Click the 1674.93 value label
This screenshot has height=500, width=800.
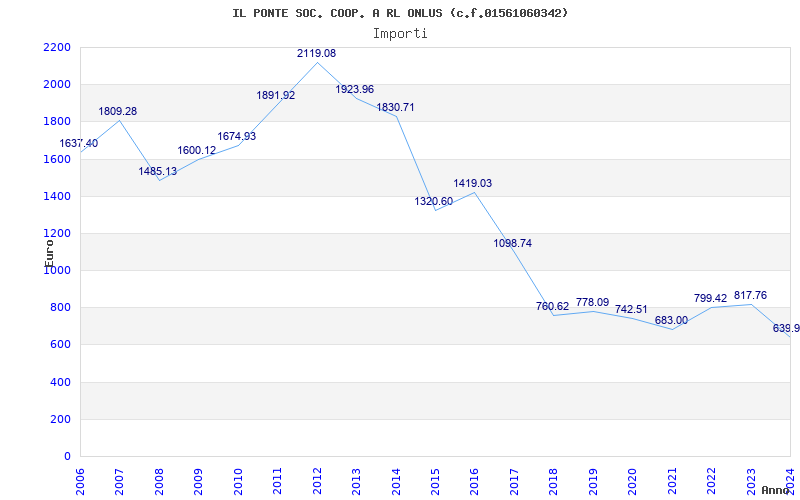[x=237, y=136]
